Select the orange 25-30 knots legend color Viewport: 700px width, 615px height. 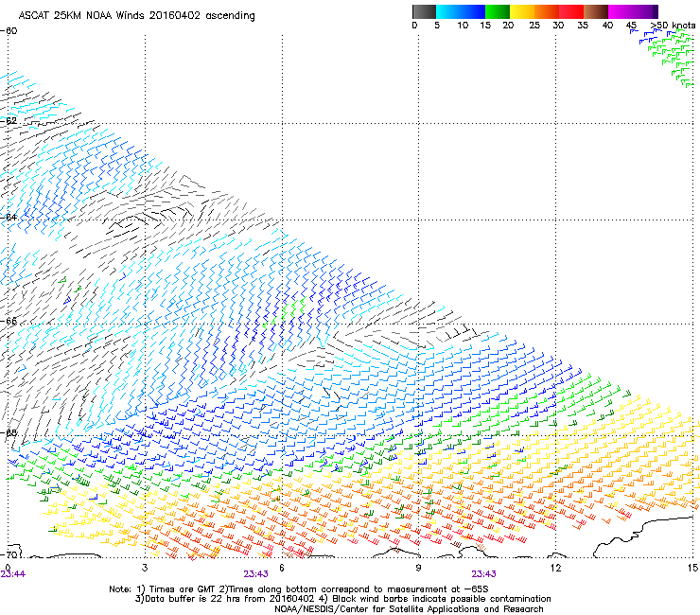click(547, 11)
